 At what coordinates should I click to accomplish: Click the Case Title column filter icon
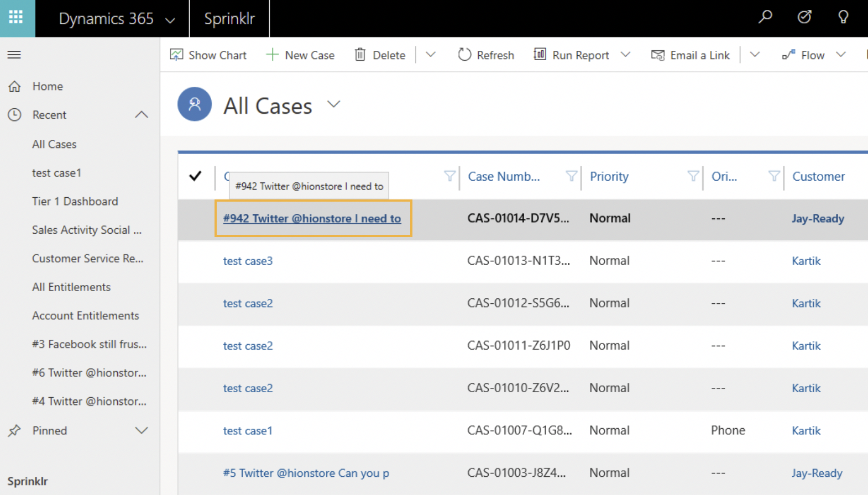[449, 176]
